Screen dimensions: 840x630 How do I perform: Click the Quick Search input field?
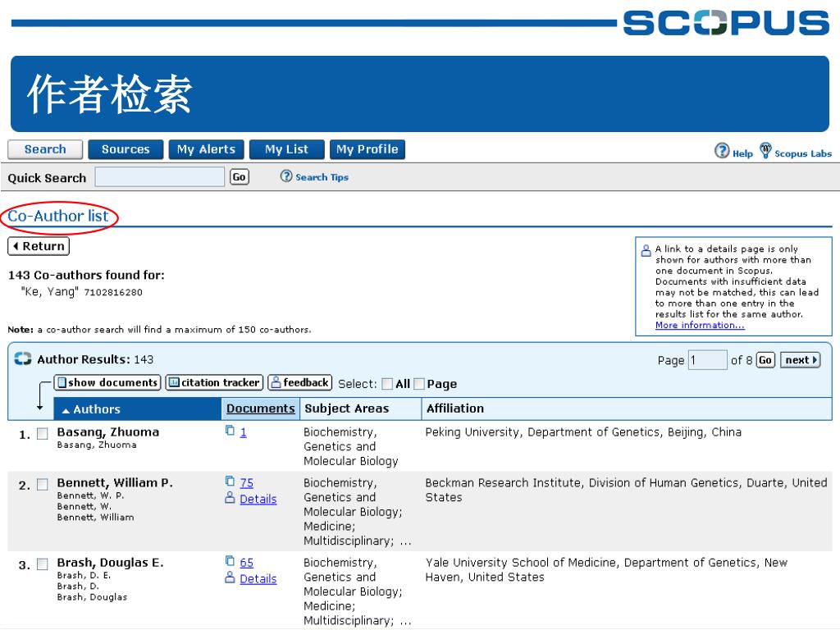pyautogui.click(x=160, y=177)
